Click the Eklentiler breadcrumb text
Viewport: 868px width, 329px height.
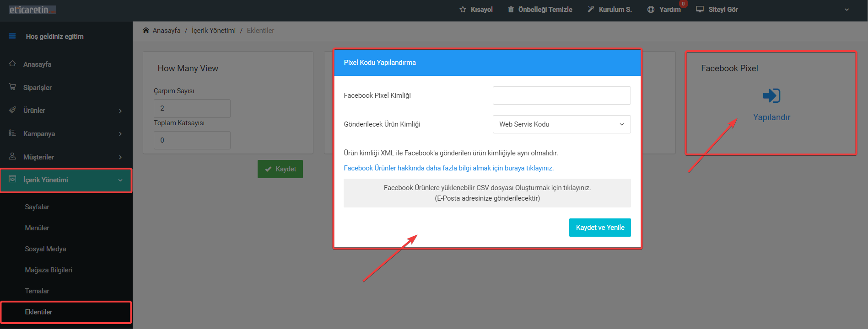click(260, 31)
